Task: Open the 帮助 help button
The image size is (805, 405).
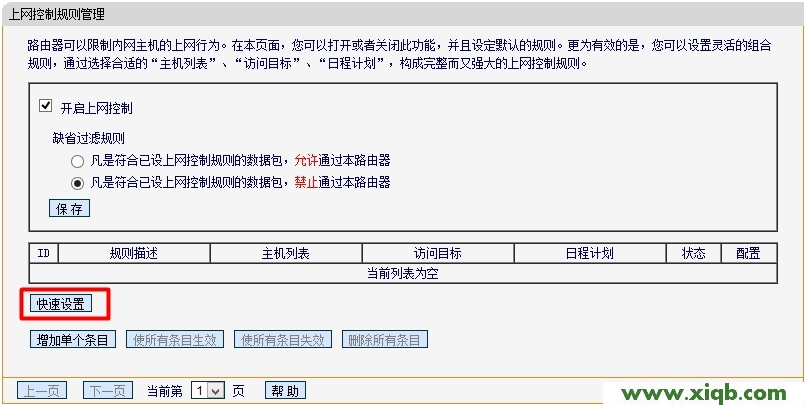Action: coord(285,391)
